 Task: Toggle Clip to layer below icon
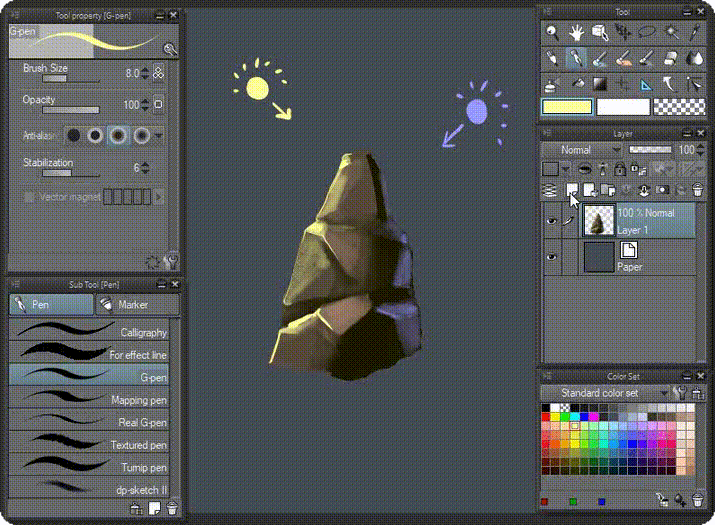[585, 169]
